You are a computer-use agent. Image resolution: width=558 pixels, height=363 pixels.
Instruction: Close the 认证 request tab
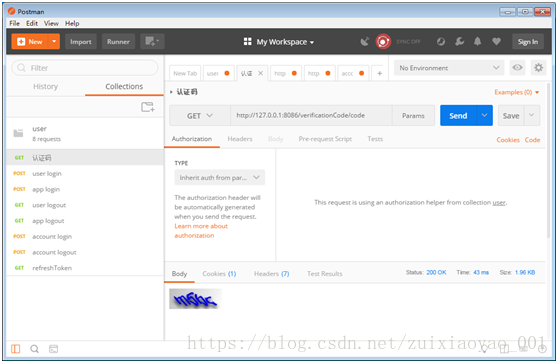(x=260, y=73)
